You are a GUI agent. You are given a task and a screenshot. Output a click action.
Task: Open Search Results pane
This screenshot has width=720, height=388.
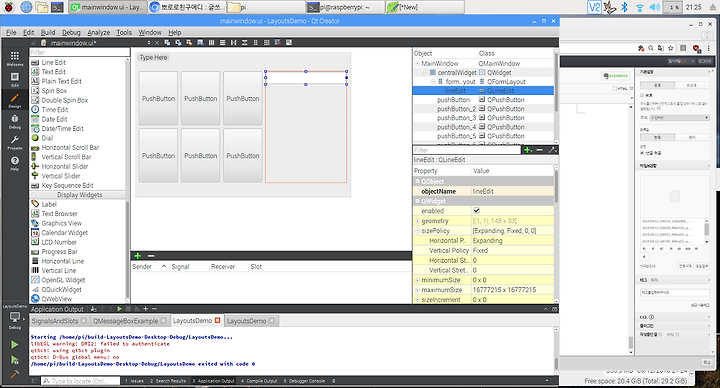tap(168, 381)
